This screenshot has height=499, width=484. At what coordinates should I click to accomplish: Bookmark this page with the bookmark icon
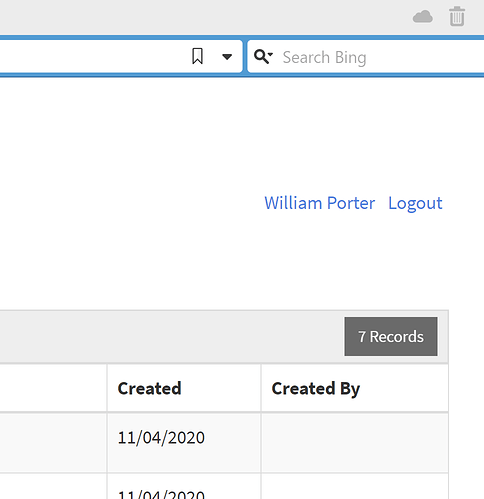pos(197,56)
